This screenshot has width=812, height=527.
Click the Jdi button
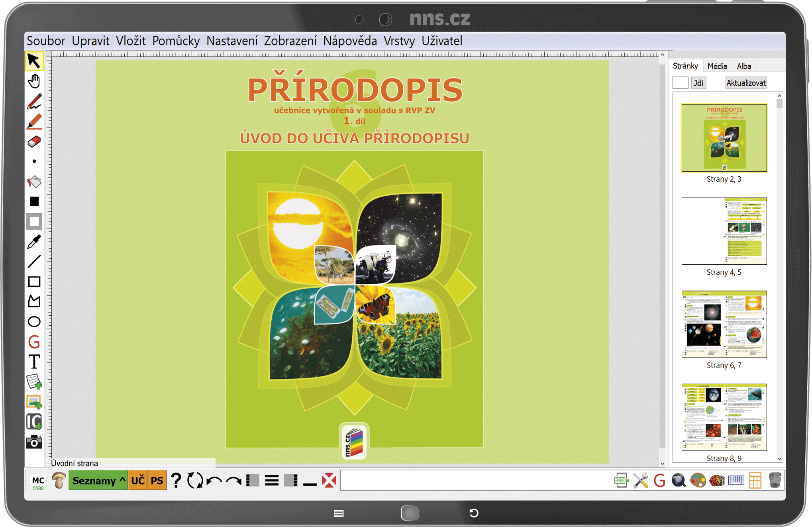698,83
